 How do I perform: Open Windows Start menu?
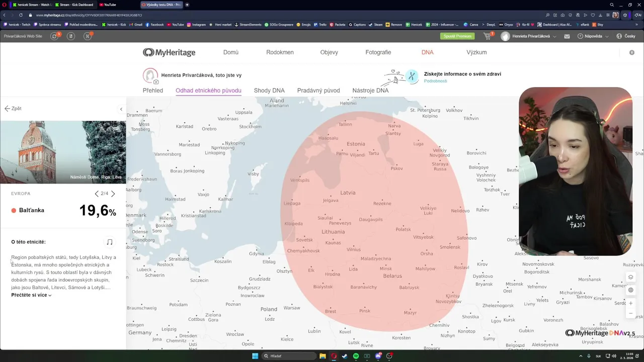(x=255, y=356)
